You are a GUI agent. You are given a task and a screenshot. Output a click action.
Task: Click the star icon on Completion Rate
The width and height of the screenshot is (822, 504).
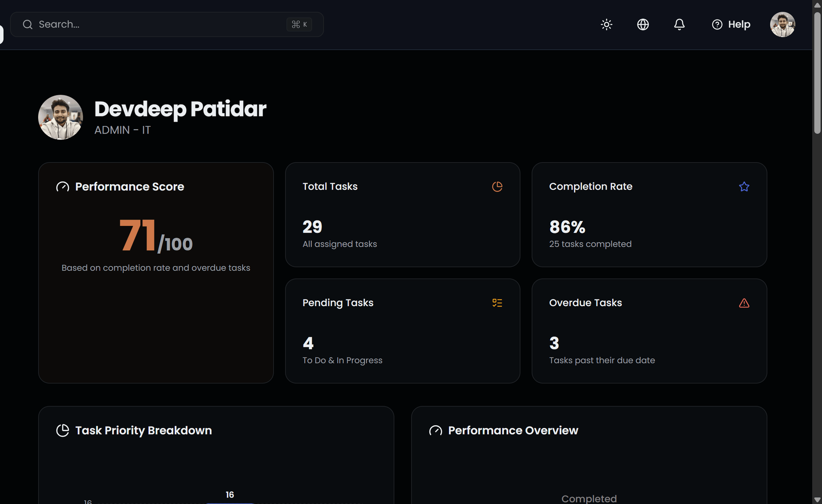tap(744, 187)
